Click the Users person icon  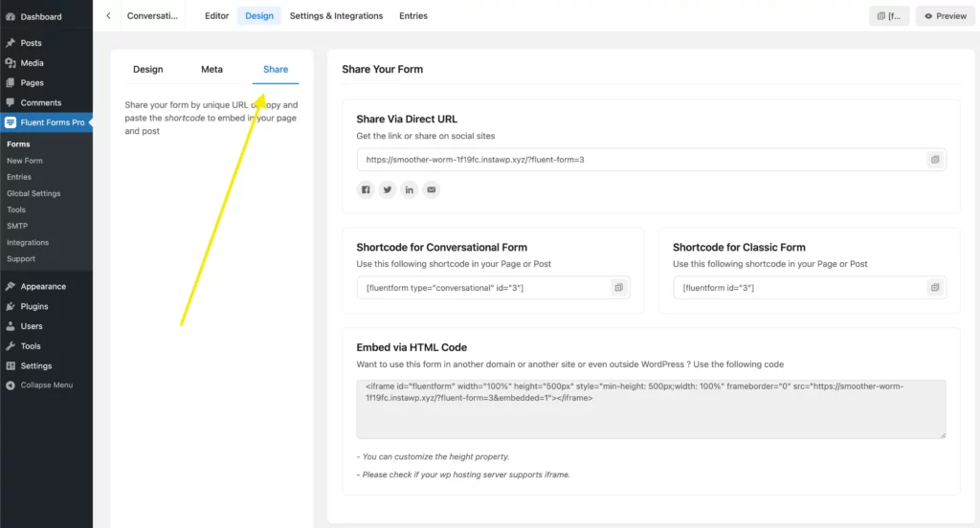point(11,326)
